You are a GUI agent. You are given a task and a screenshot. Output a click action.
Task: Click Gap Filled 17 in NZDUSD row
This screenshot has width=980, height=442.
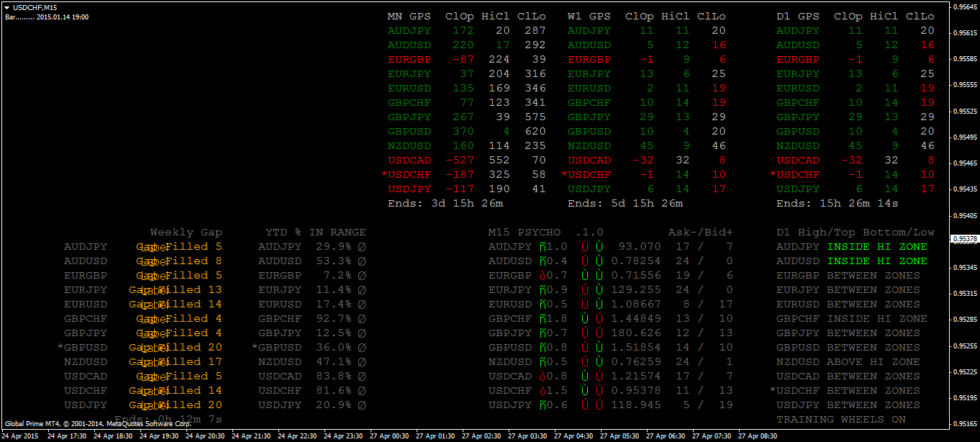tap(176, 361)
